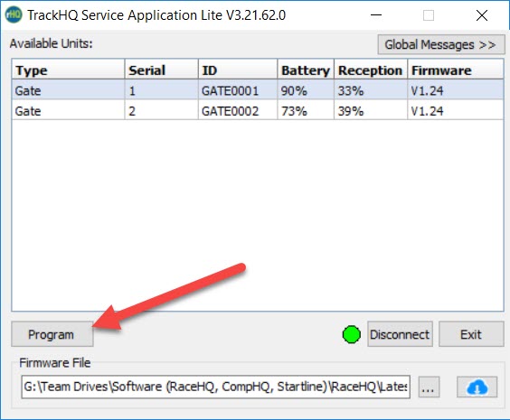Minimize the TrackHQ window

pos(376,15)
